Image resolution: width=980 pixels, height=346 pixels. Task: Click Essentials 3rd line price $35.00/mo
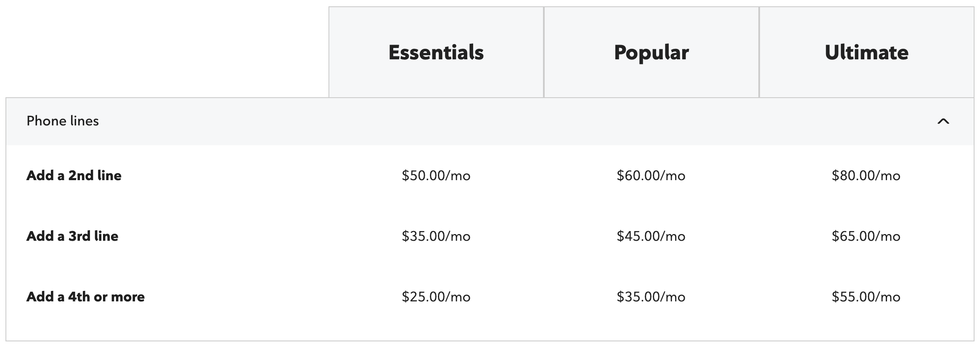click(436, 236)
